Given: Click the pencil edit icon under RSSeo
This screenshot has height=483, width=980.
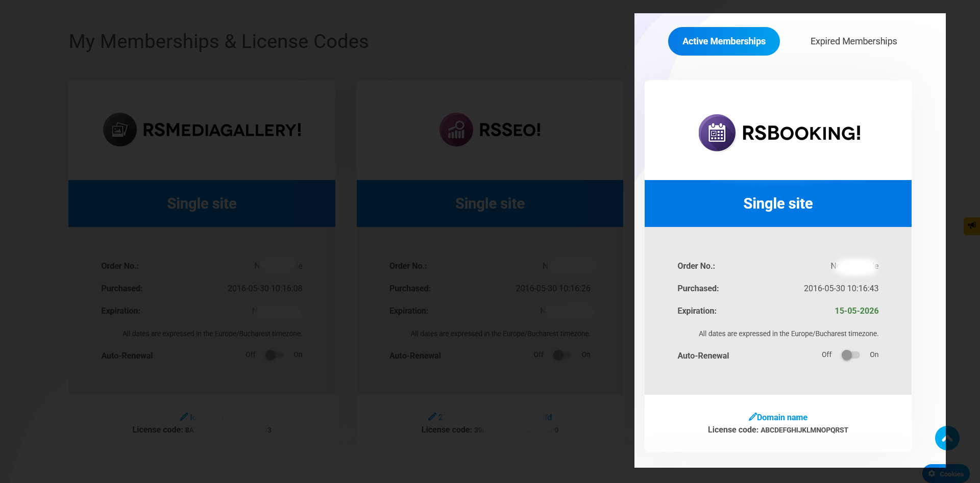Looking at the screenshot, I should (x=432, y=417).
